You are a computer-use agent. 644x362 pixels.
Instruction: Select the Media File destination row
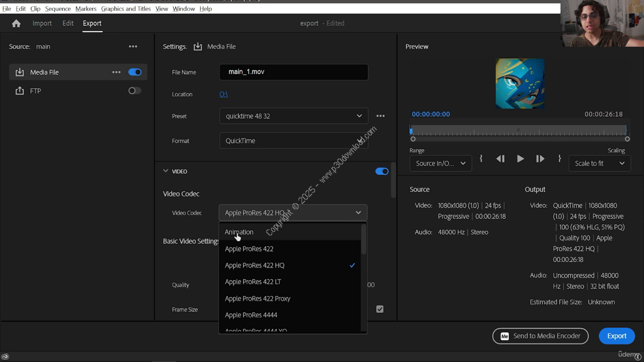pyautogui.click(x=78, y=72)
